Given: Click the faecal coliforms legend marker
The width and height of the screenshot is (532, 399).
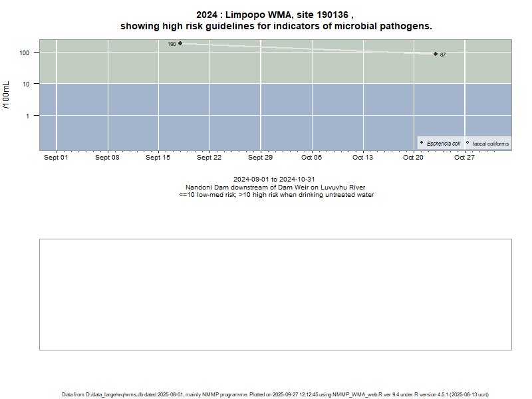Looking at the screenshot, I should pos(467,143).
